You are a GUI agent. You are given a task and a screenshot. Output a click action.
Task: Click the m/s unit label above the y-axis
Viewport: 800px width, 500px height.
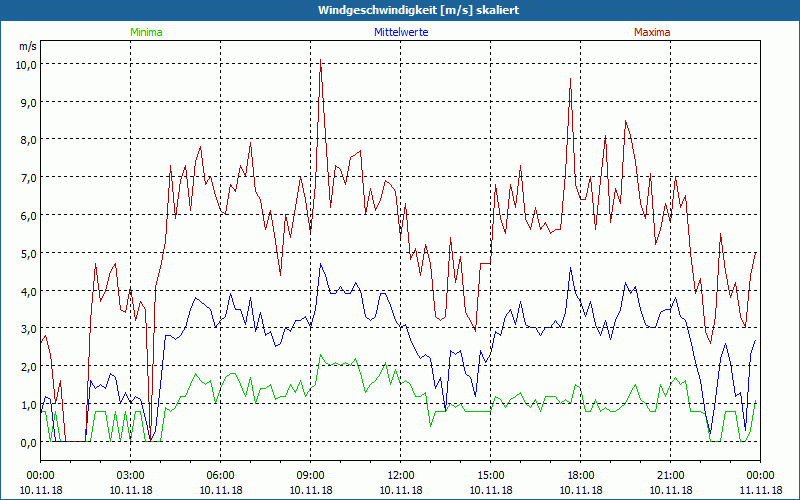pyautogui.click(x=27, y=46)
